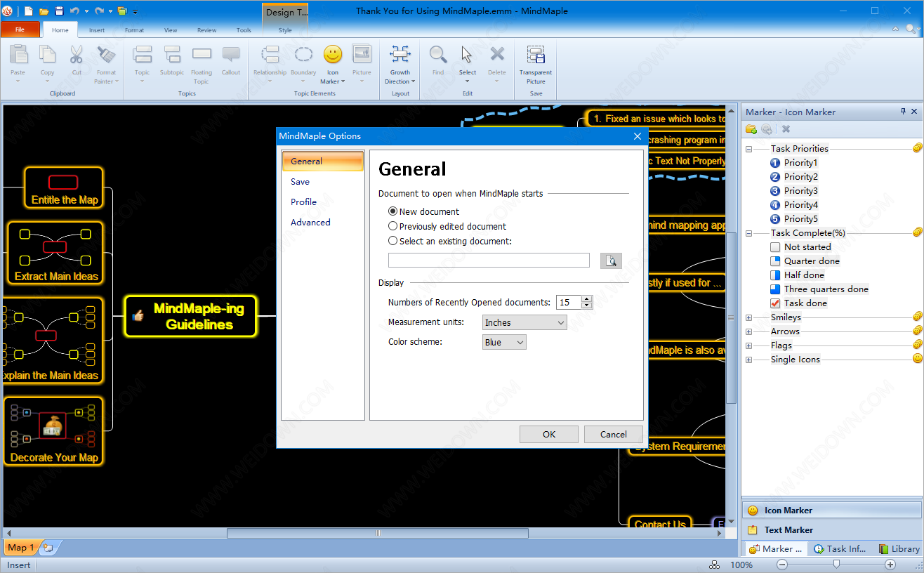This screenshot has width=924, height=573.
Task: Click the recent documents count stepper up arrow
Action: click(x=587, y=298)
